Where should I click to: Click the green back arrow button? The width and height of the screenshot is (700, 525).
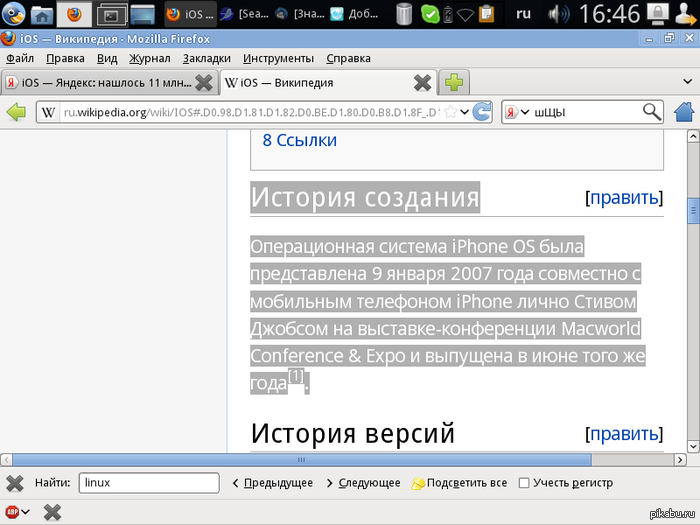coord(17,112)
